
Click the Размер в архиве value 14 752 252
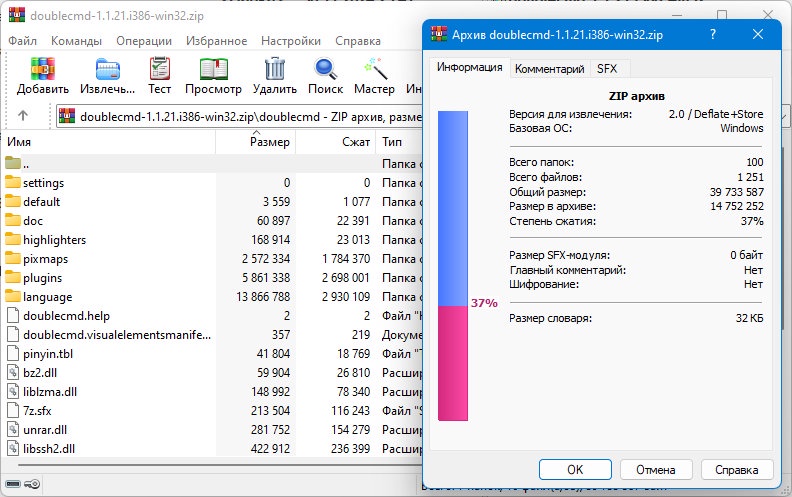click(x=736, y=206)
